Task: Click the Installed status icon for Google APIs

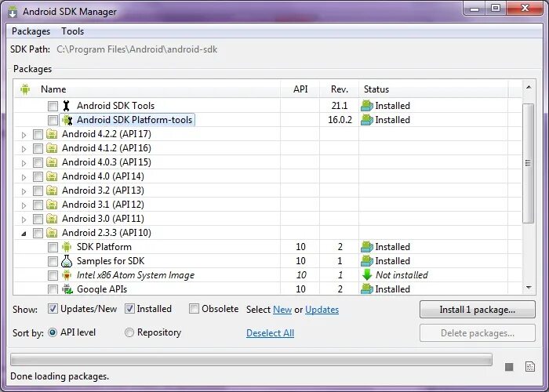Action: [x=366, y=289]
